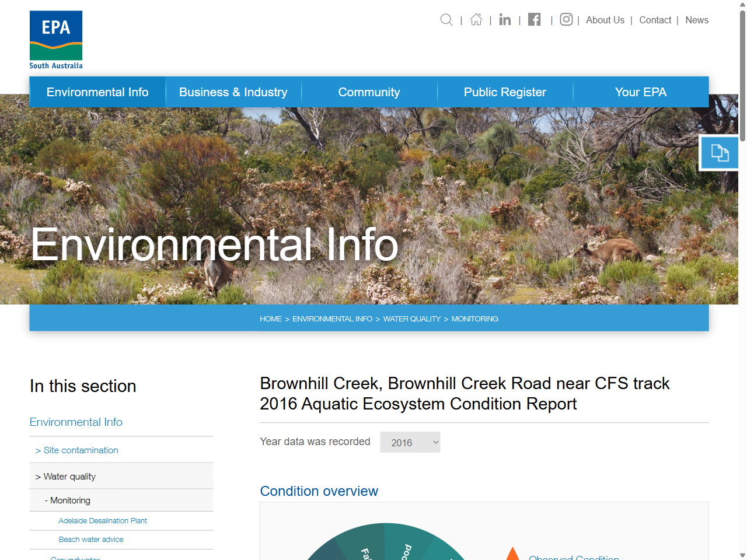Open the Year data was recorded dropdown
The image size is (747, 560).
(410, 442)
